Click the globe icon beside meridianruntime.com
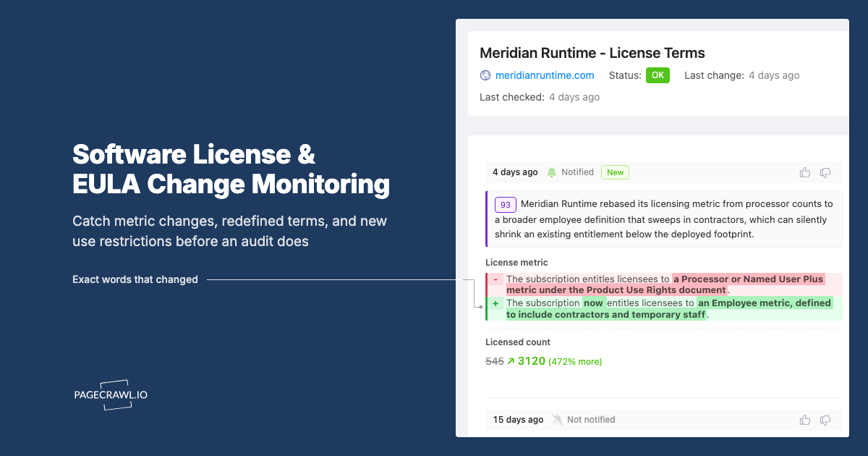Image resolution: width=868 pixels, height=456 pixels. (x=485, y=75)
